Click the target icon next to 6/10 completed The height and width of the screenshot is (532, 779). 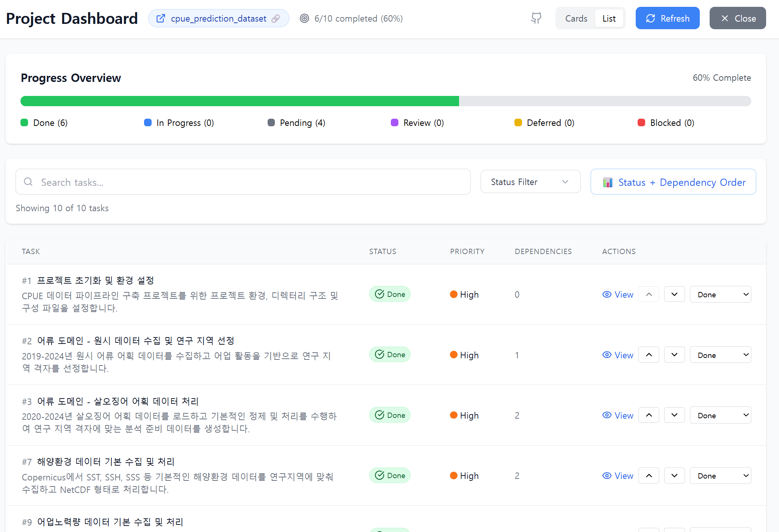(x=304, y=18)
